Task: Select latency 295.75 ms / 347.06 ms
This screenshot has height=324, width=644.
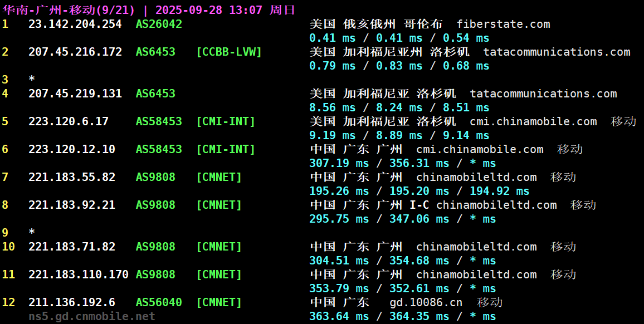Action: click(379, 218)
